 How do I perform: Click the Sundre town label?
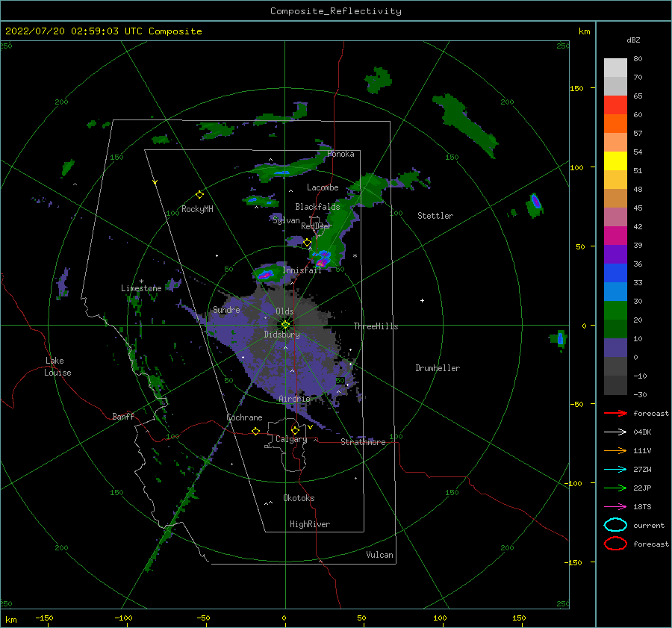pos(226,309)
